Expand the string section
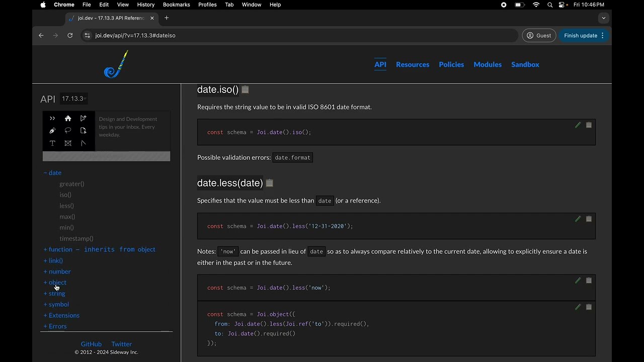Viewport: 644px width, 362px height. pos(54,294)
